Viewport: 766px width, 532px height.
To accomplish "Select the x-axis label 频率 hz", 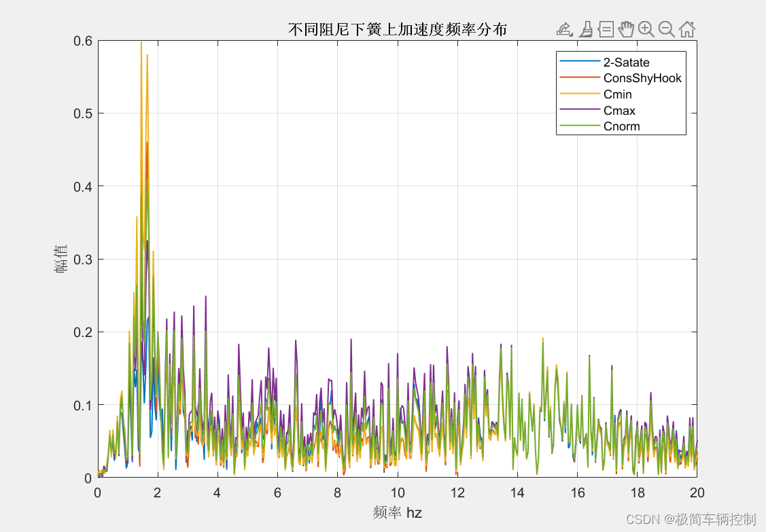I will coord(397,512).
